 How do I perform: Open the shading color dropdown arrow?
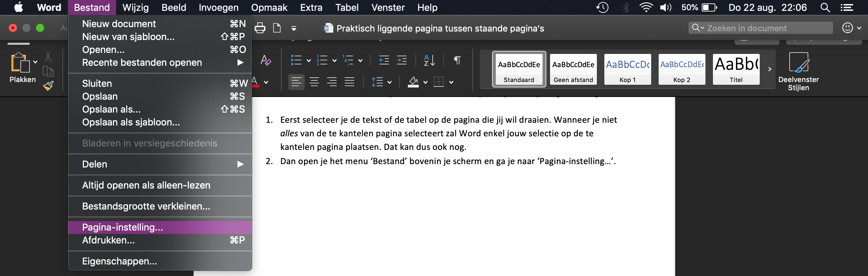[426, 82]
